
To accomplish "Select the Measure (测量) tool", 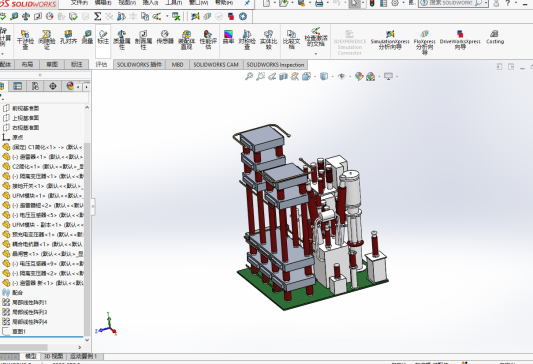I will pos(87,37).
